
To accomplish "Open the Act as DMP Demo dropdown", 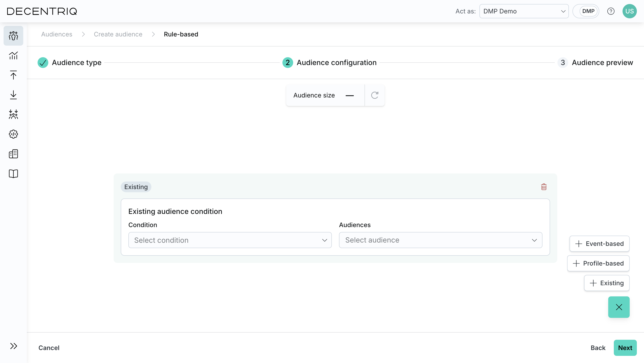I will click(x=524, y=11).
